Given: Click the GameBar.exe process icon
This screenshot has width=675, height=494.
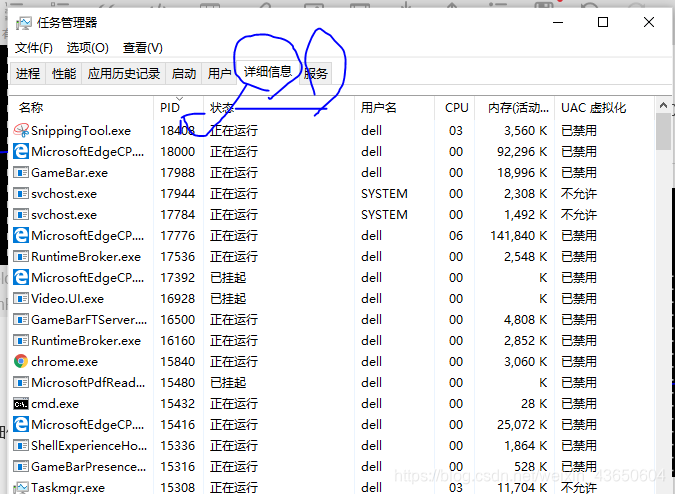Looking at the screenshot, I should coord(21,173).
